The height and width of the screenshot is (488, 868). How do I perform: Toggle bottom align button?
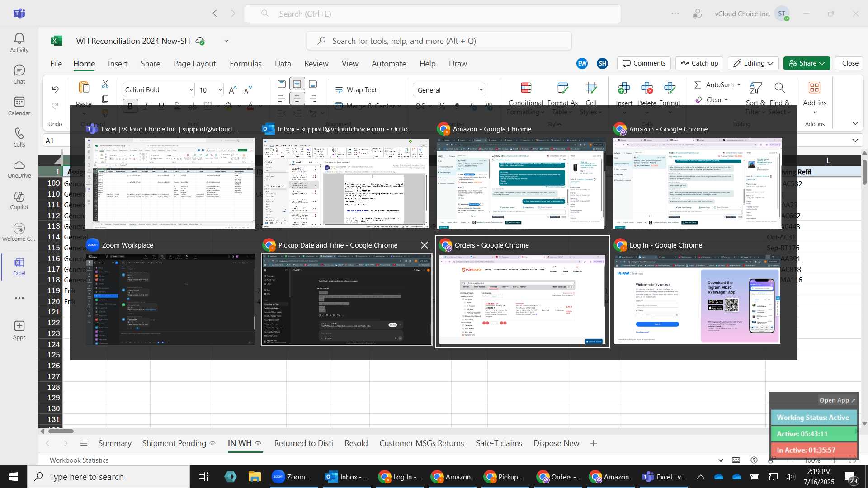313,84
